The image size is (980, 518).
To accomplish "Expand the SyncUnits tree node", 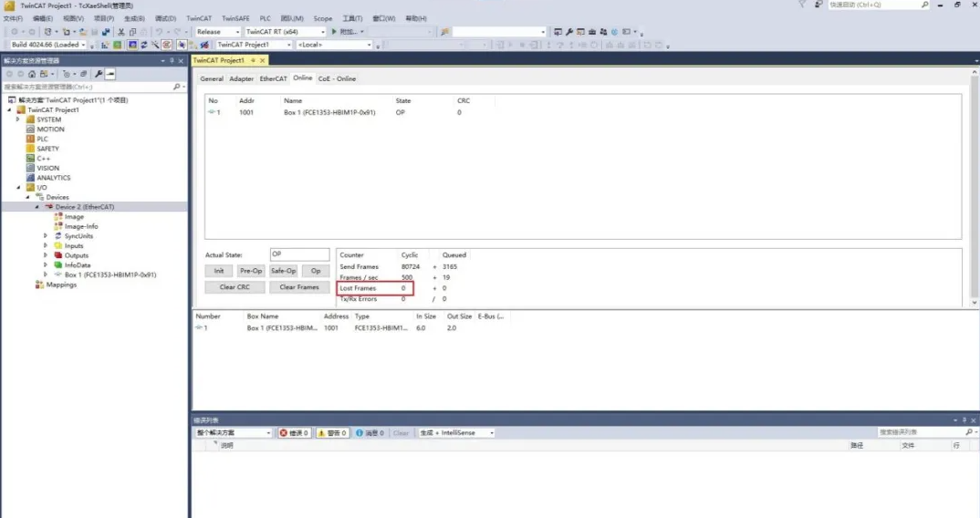I will point(45,236).
